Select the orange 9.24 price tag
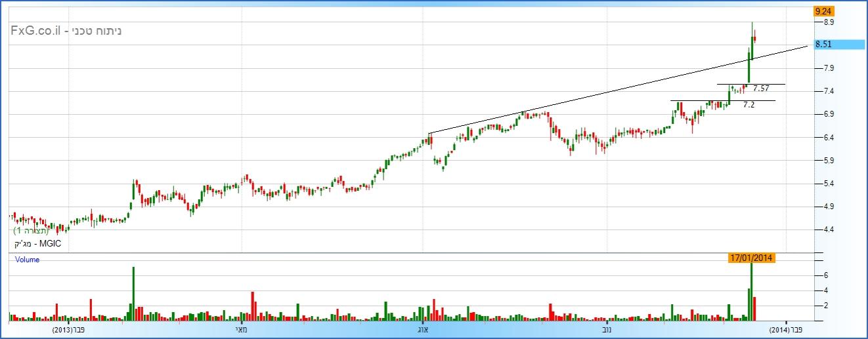 [x=821, y=11]
